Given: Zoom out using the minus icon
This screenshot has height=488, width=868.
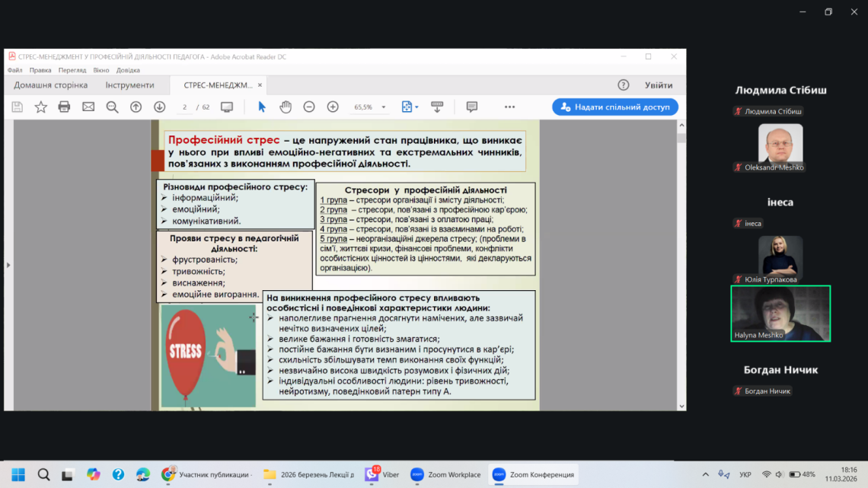Looking at the screenshot, I should coord(309,107).
